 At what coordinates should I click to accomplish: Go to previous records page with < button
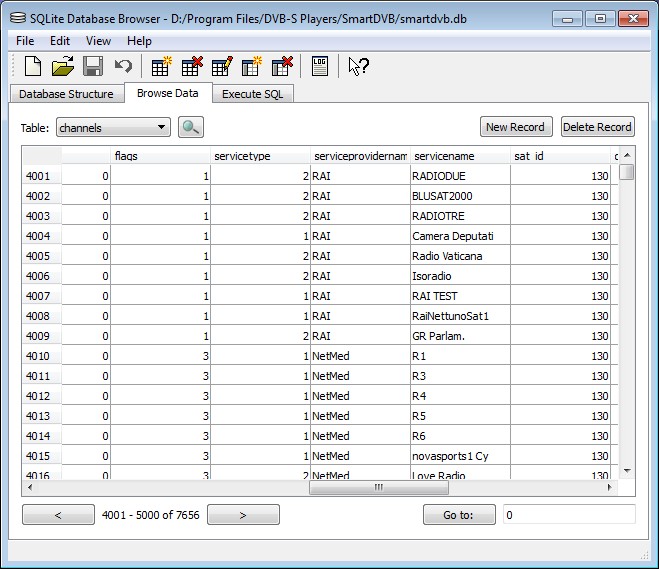[58, 515]
